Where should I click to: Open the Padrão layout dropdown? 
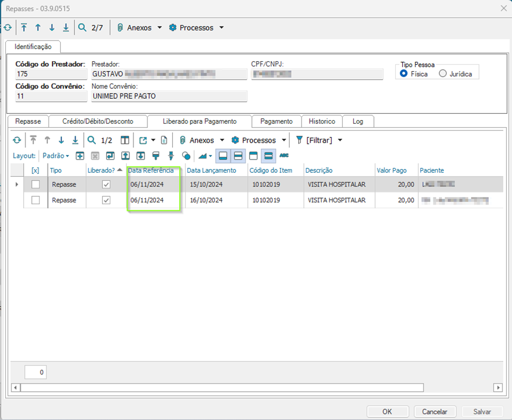pos(56,155)
